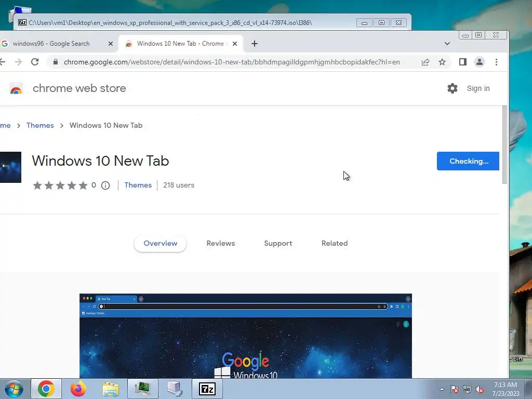
Task: Go back using the browser back arrow
Action: (x=3, y=62)
